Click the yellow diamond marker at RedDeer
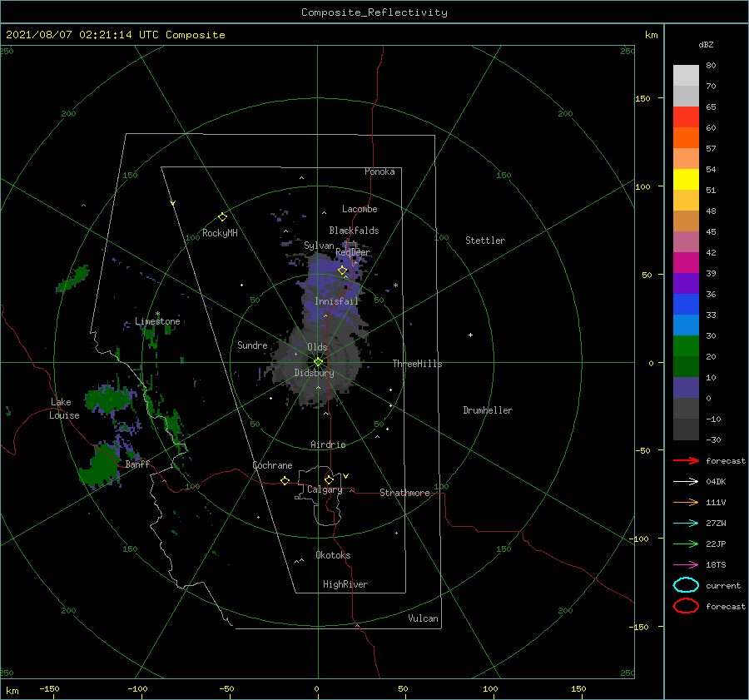This screenshot has height=700, width=749. pyautogui.click(x=342, y=270)
